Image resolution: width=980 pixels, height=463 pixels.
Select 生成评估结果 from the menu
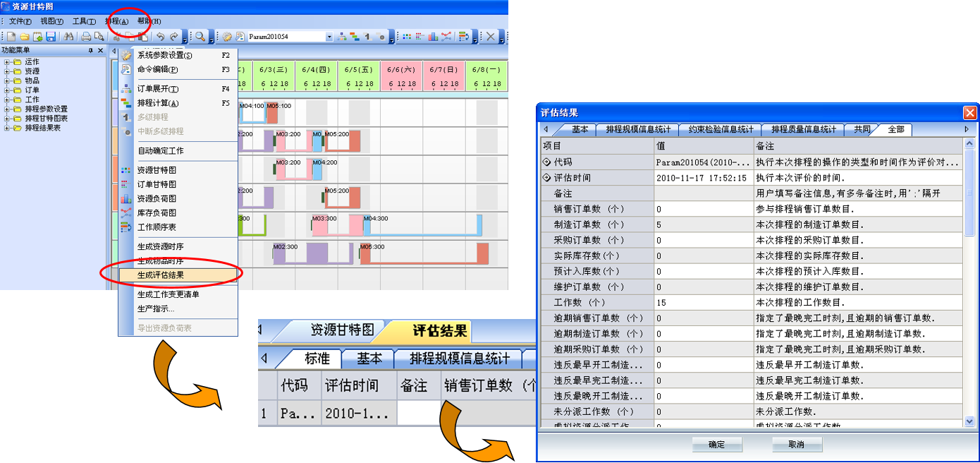coord(161,275)
